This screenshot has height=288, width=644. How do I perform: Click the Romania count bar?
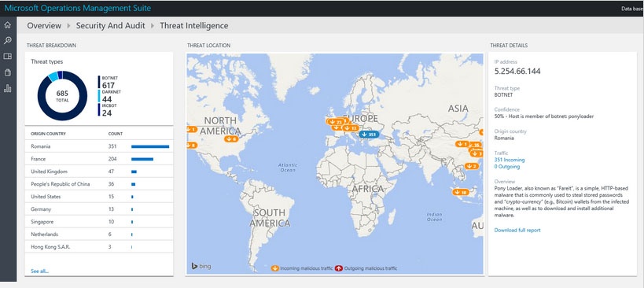point(150,146)
